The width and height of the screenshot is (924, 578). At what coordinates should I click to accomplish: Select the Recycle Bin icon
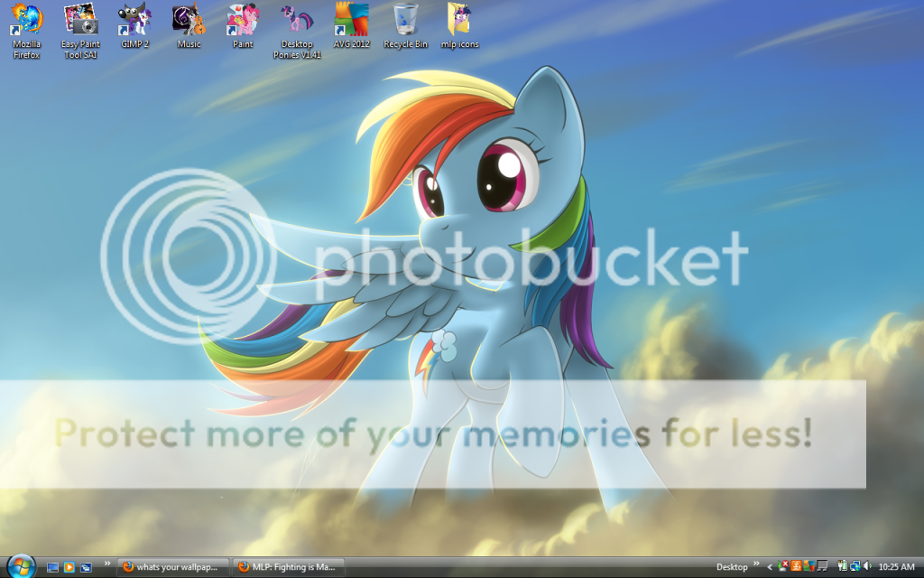(x=405, y=26)
